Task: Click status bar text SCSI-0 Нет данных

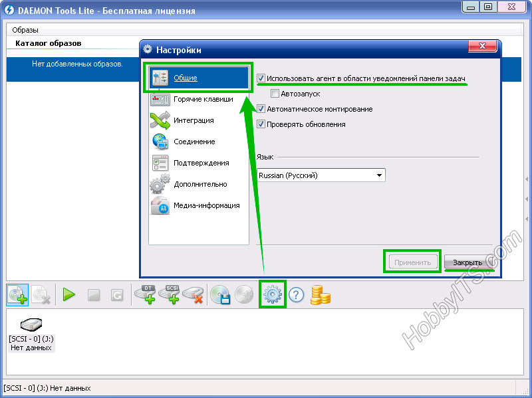Action: pyautogui.click(x=47, y=388)
